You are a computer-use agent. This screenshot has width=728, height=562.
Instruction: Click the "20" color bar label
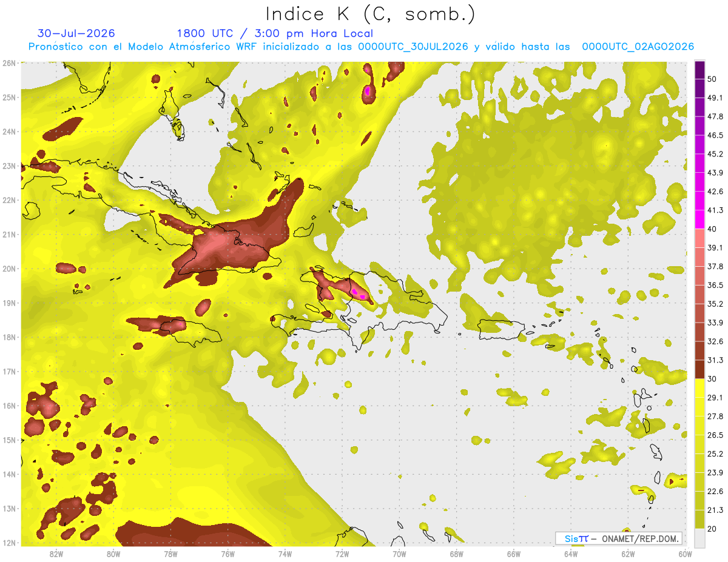coord(712,529)
